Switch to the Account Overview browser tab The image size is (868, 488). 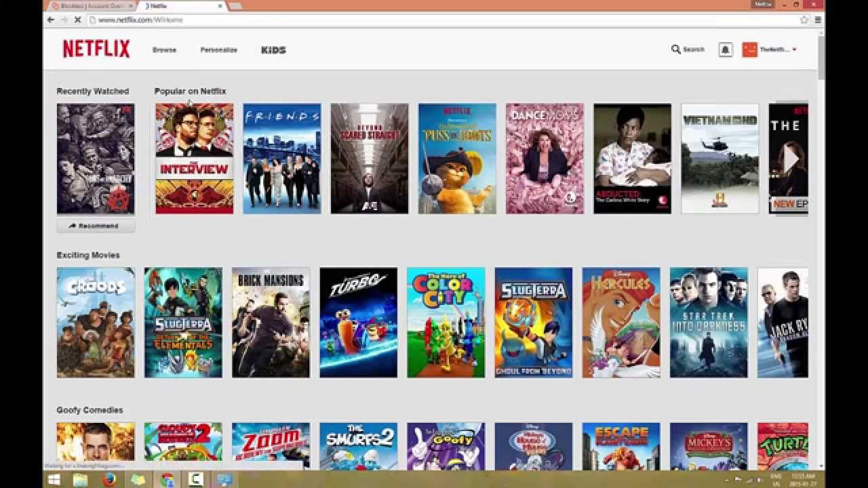[92, 5]
